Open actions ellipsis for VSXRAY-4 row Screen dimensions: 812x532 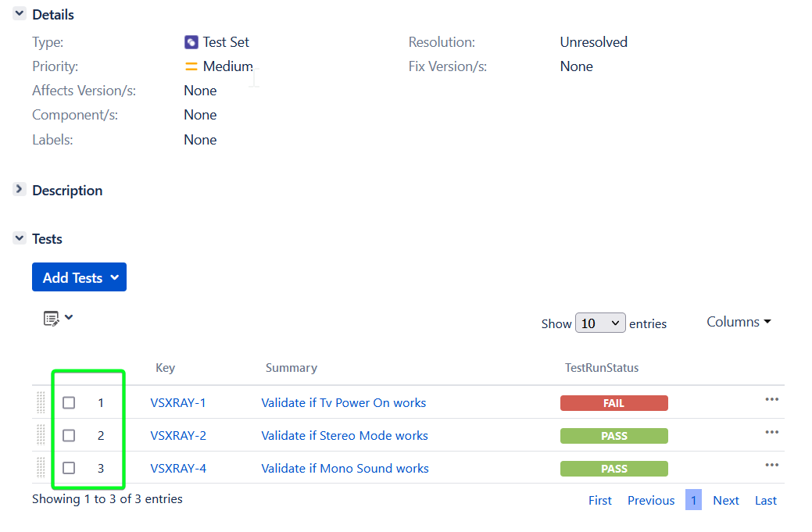click(x=772, y=465)
